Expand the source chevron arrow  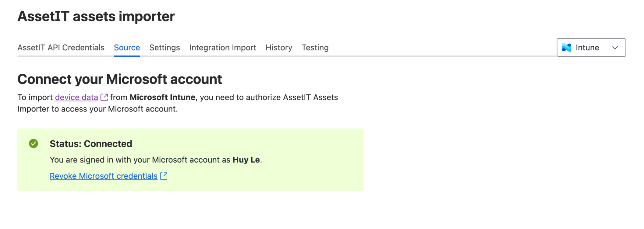pyautogui.click(x=615, y=48)
